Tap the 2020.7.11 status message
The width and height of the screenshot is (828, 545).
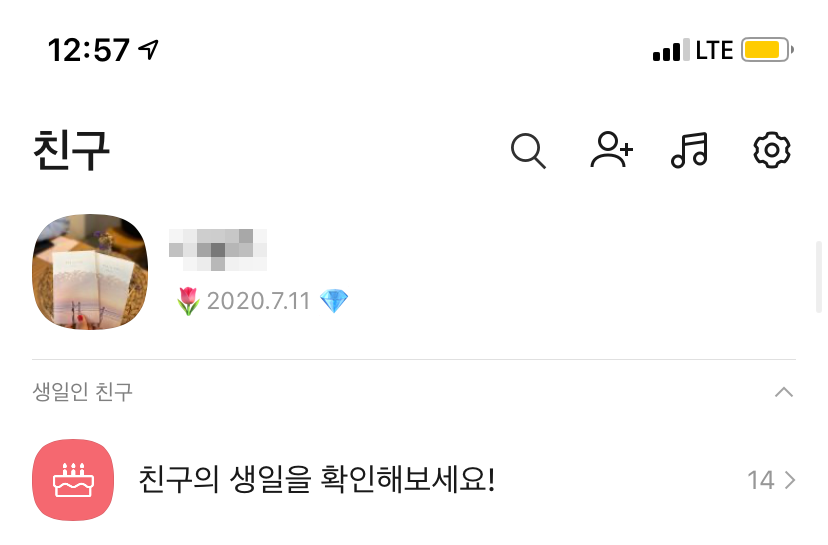258,301
